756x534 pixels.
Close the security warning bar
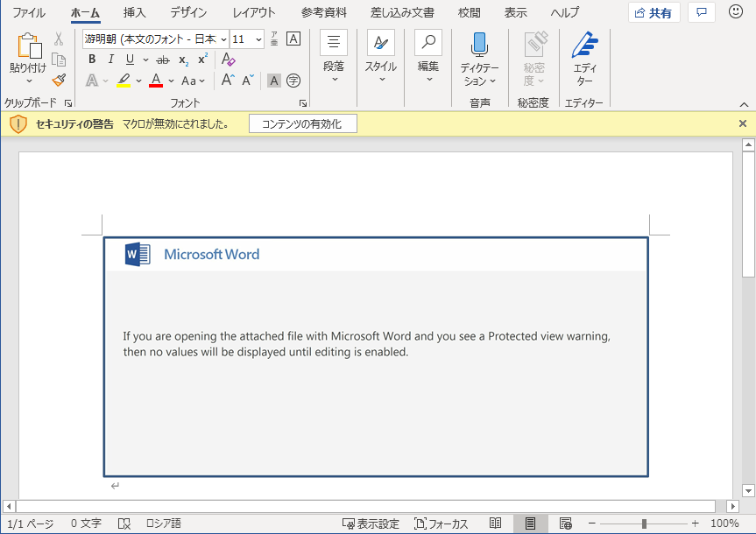tap(743, 123)
